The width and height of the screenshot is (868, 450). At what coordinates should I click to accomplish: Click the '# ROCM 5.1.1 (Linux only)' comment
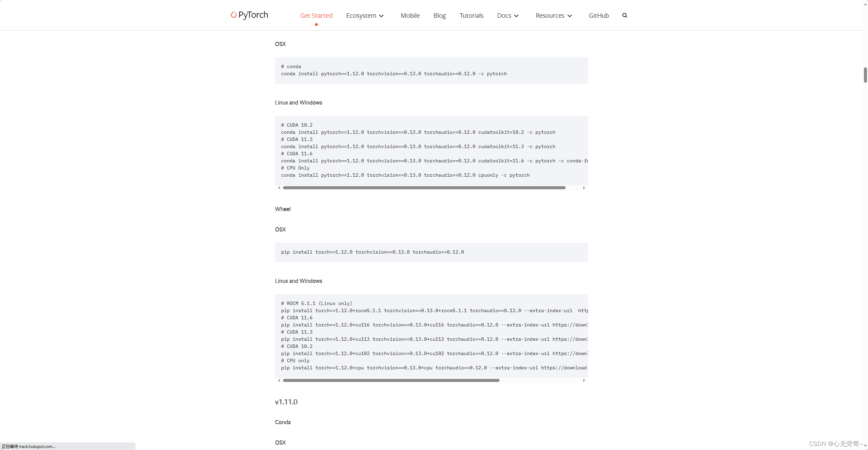[x=317, y=303]
